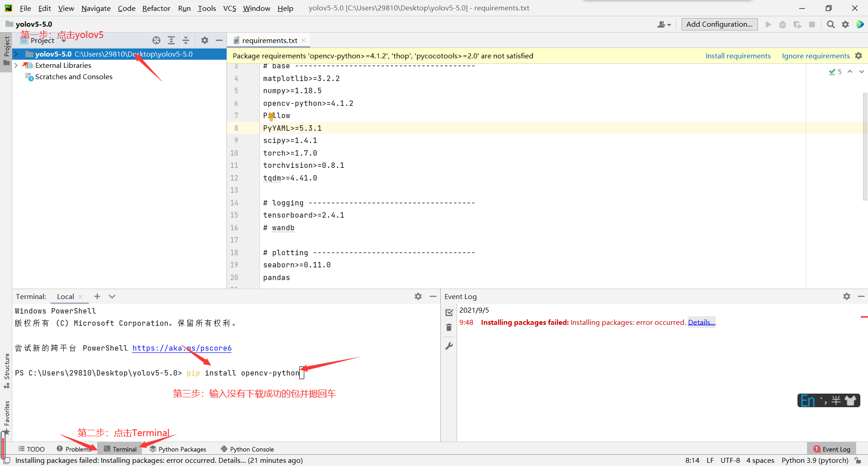The width and height of the screenshot is (868, 466).
Task: Toggle the Favorites side tool button
Action: (x=7, y=417)
